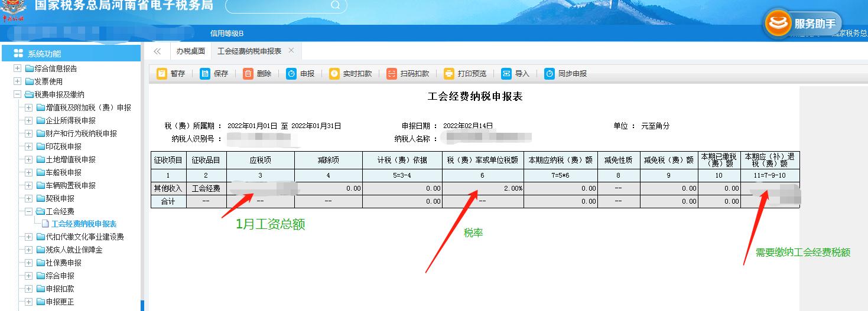The height and width of the screenshot is (311, 868).
Task: Click the 实时扣款 real-time deduction icon
Action: (x=334, y=74)
